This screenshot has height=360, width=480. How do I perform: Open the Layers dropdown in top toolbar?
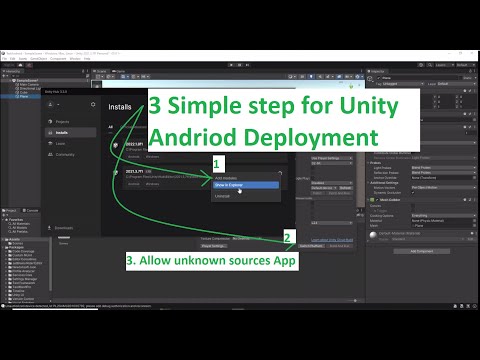coord(444,65)
